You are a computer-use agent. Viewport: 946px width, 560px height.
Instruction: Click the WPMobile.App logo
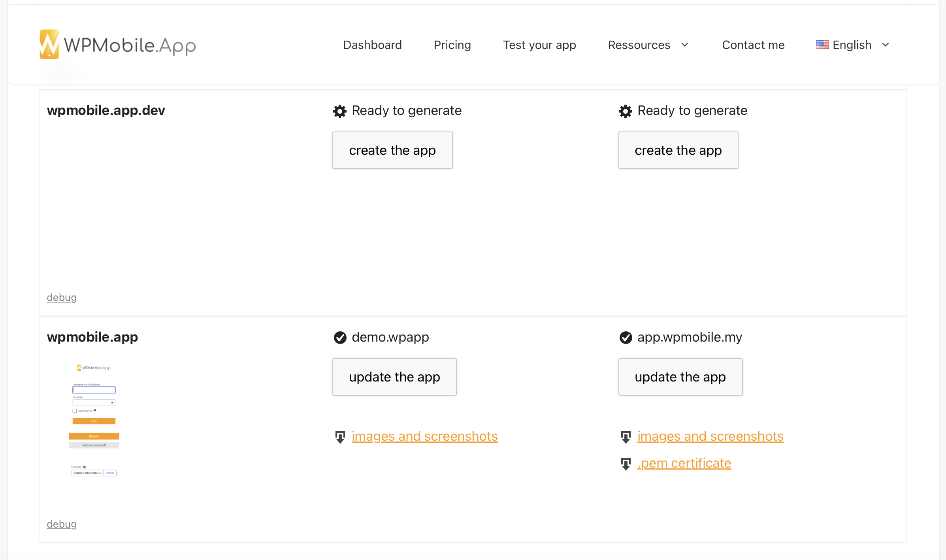pyautogui.click(x=117, y=45)
